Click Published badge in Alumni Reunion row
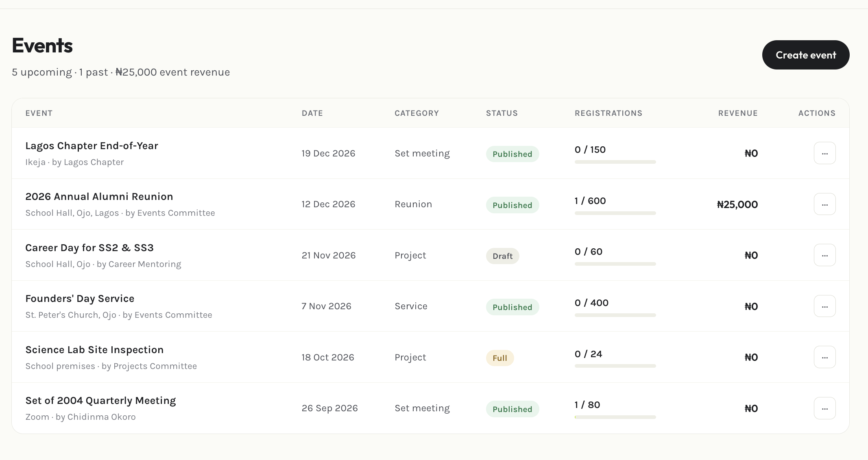The width and height of the screenshot is (868, 460). (513, 205)
